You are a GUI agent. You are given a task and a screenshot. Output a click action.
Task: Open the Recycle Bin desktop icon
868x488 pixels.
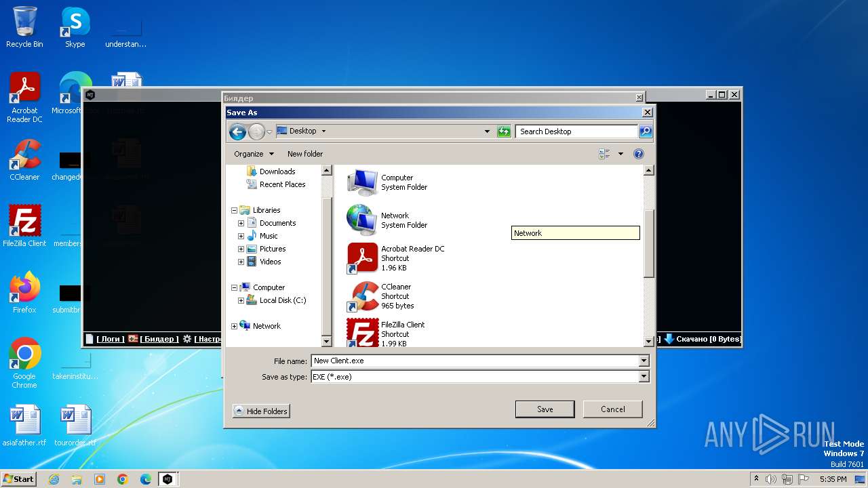point(24,27)
